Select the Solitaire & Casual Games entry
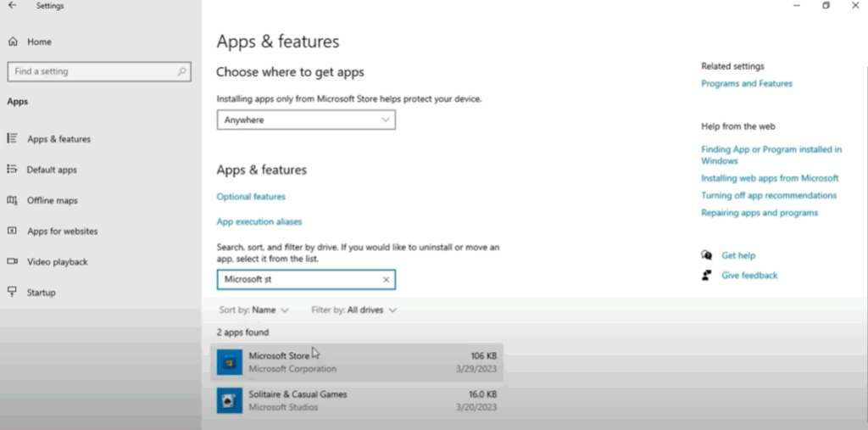This screenshot has width=868, height=430. pyautogui.click(x=357, y=400)
